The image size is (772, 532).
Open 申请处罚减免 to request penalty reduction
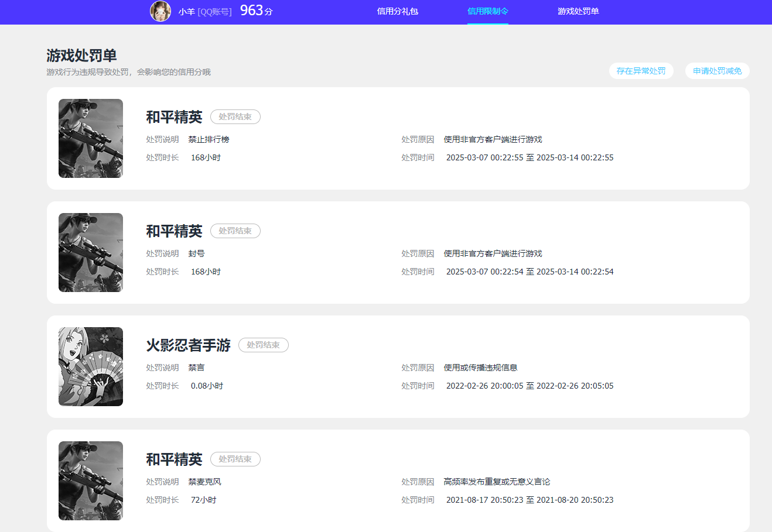[717, 70]
